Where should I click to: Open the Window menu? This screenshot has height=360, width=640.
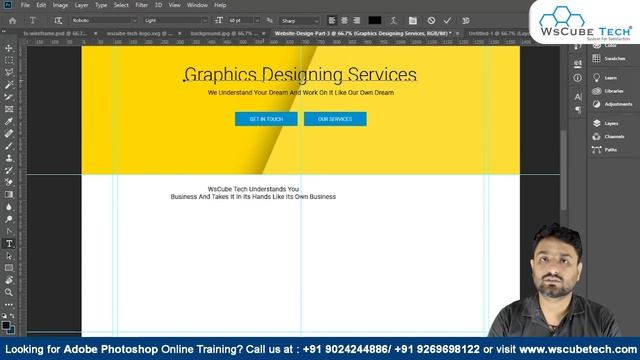tap(197, 5)
